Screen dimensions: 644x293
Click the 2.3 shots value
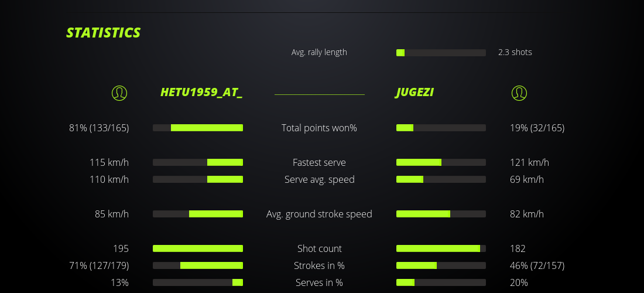[515, 52]
